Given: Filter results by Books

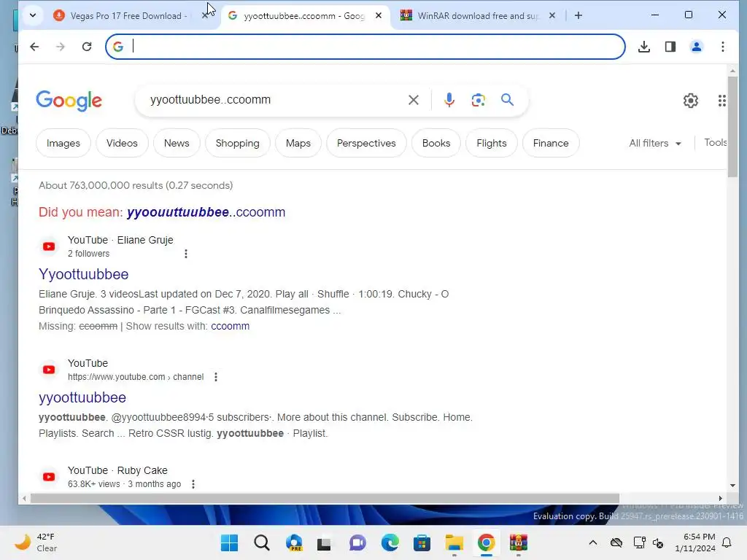Looking at the screenshot, I should [x=436, y=144].
